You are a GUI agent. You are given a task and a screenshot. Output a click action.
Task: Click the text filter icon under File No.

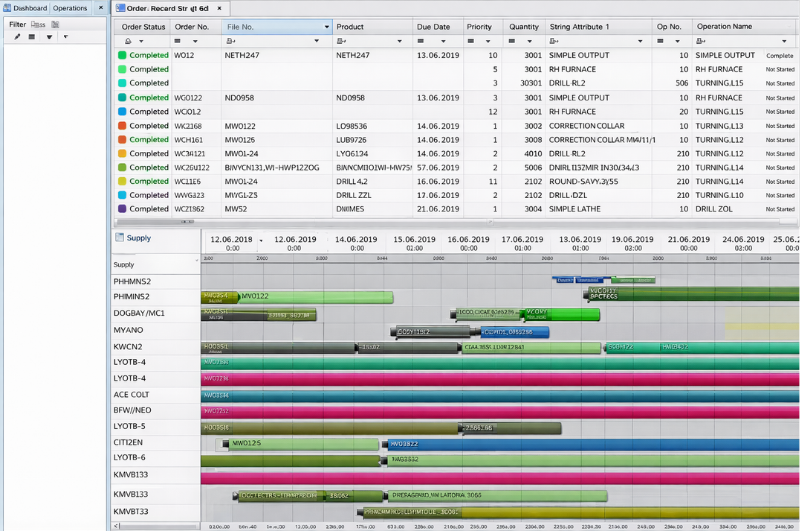pyautogui.click(x=231, y=41)
